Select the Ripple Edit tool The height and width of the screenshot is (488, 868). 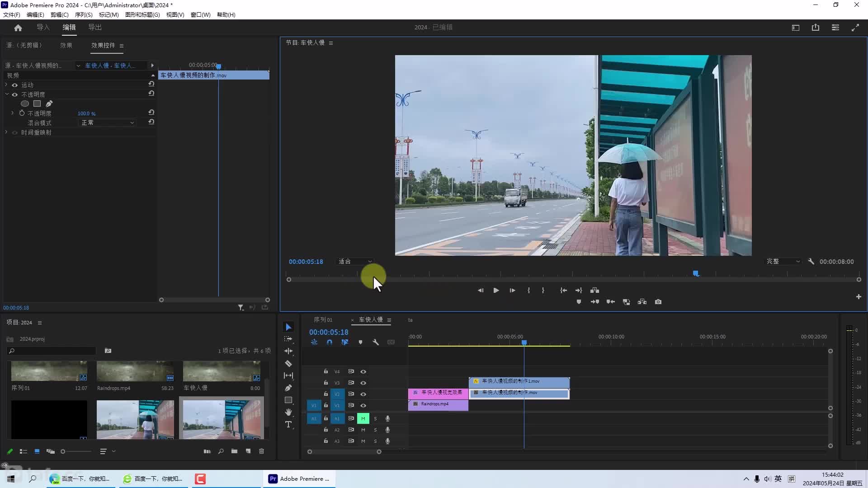coord(288,351)
